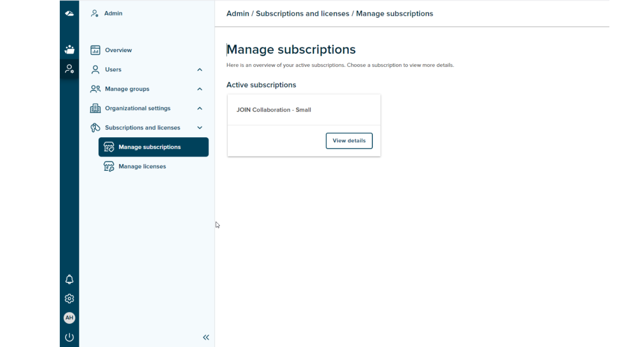This screenshot has width=644, height=347.
Task: Click Subscriptions and licenses breadcrumb
Action: (302, 14)
